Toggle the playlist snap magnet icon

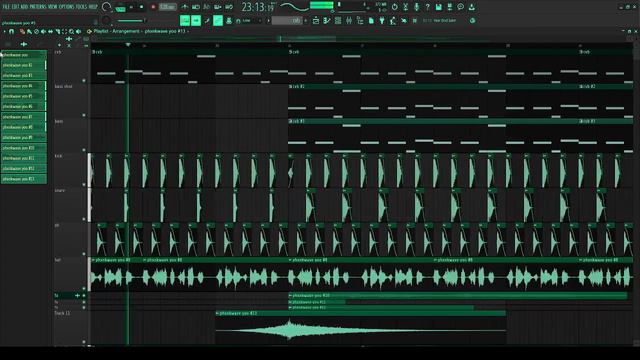point(11,31)
